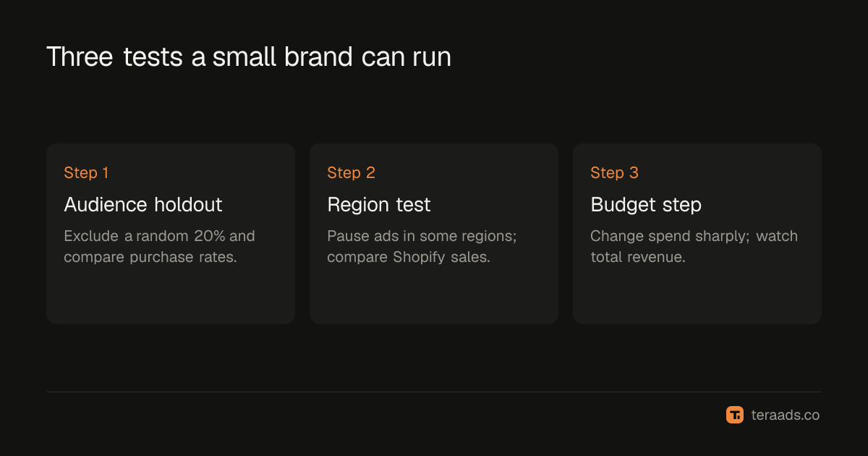Select the 'Step 2' label
Viewport: 868px width, 456px height.
click(351, 173)
